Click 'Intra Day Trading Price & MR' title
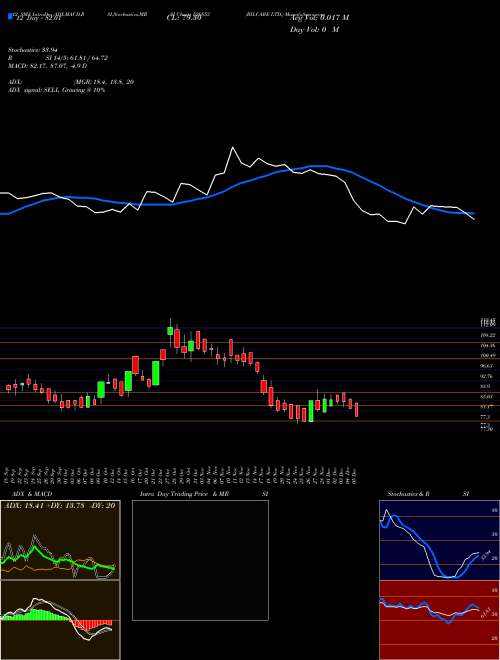This screenshot has height=660, width=500. coord(184,494)
